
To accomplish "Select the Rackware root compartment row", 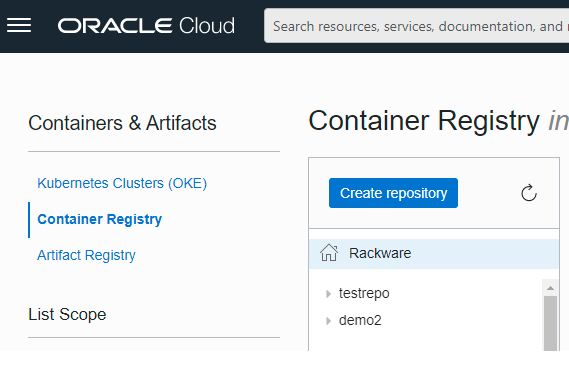I will point(434,254).
